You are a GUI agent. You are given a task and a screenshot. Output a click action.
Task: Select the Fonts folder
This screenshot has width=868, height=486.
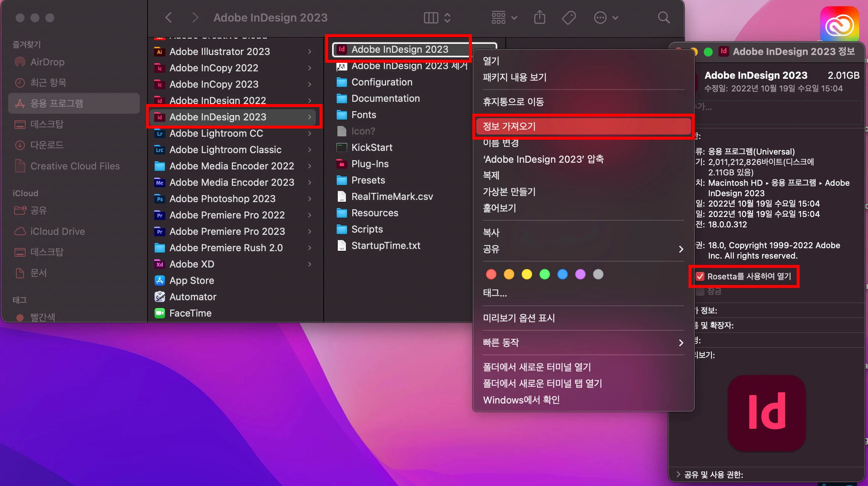363,115
